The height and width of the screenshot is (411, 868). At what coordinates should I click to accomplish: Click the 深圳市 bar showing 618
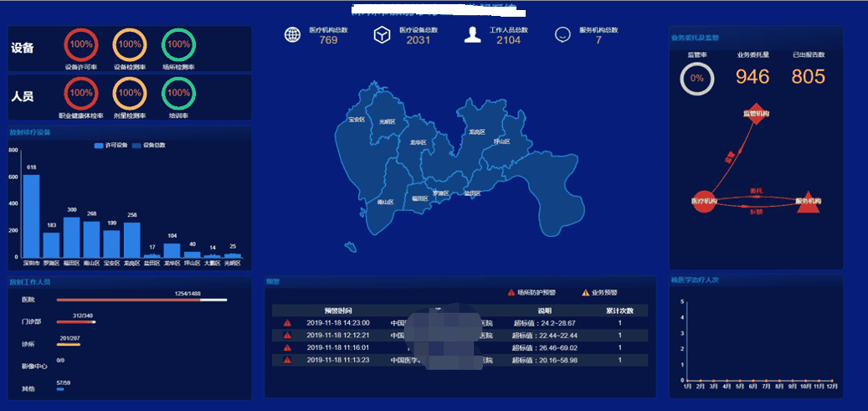tap(31, 216)
